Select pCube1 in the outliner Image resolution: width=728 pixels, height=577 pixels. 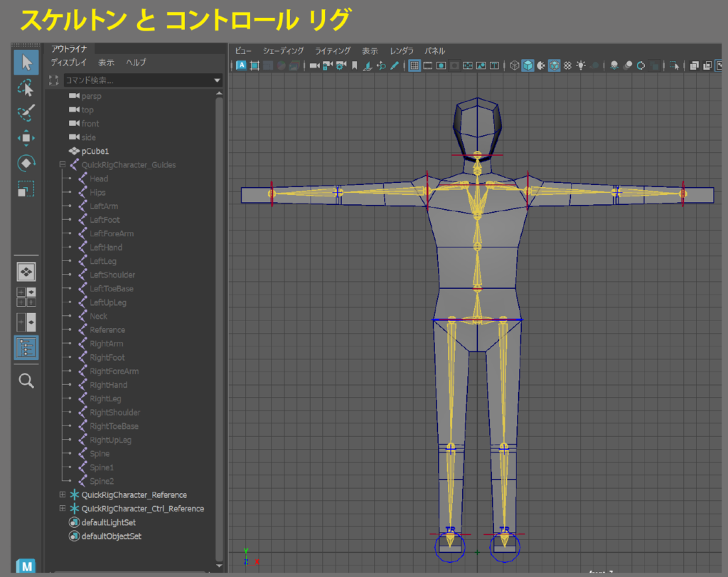pos(95,152)
